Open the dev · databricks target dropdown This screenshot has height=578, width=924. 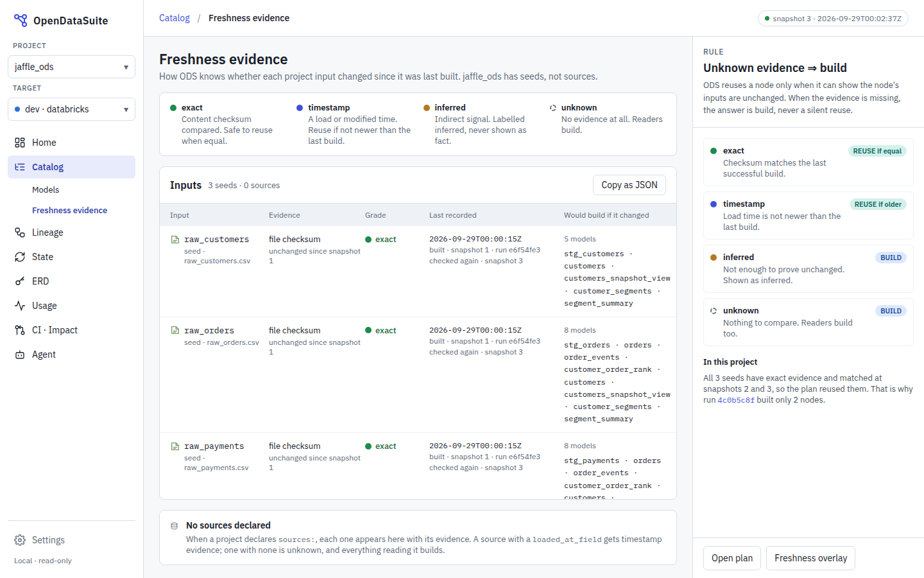[x=71, y=109]
